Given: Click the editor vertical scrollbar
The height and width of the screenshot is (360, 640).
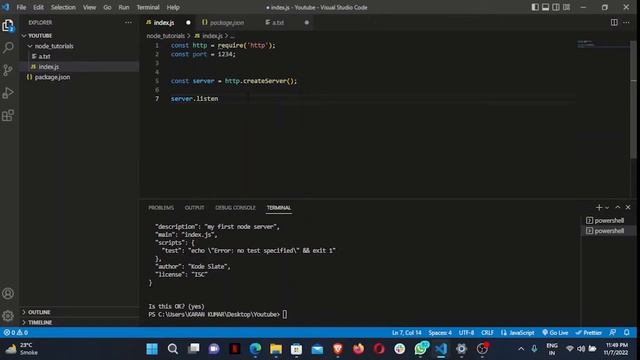Looking at the screenshot, I should [633, 100].
